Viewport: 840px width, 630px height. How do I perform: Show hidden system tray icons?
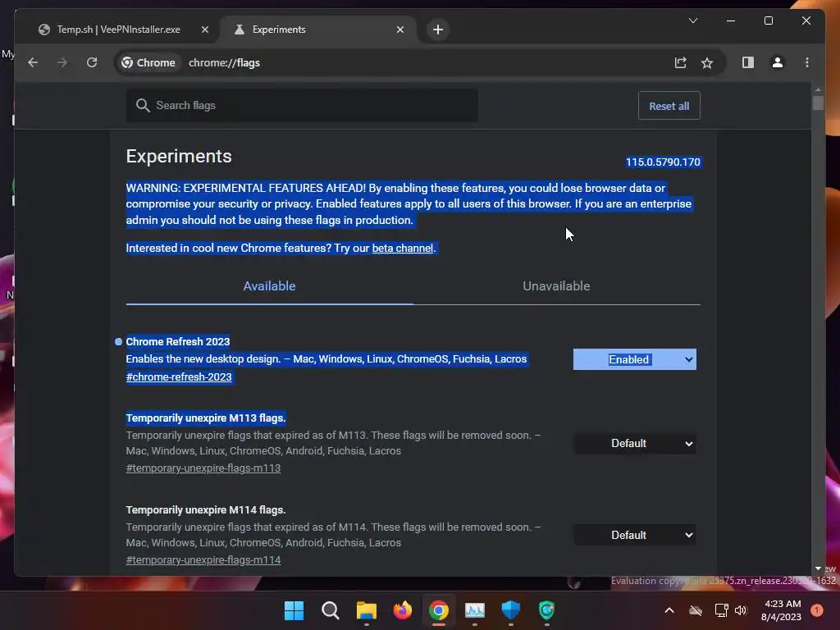[x=669, y=610]
